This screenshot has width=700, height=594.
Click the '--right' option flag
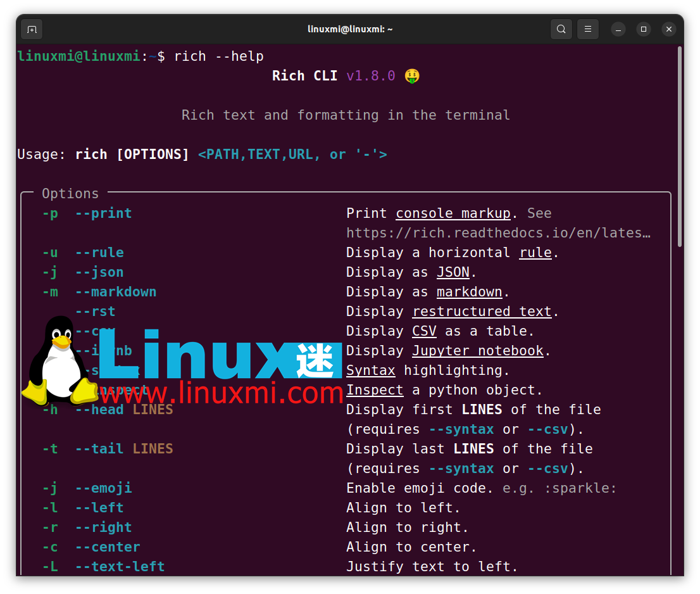pos(103,528)
